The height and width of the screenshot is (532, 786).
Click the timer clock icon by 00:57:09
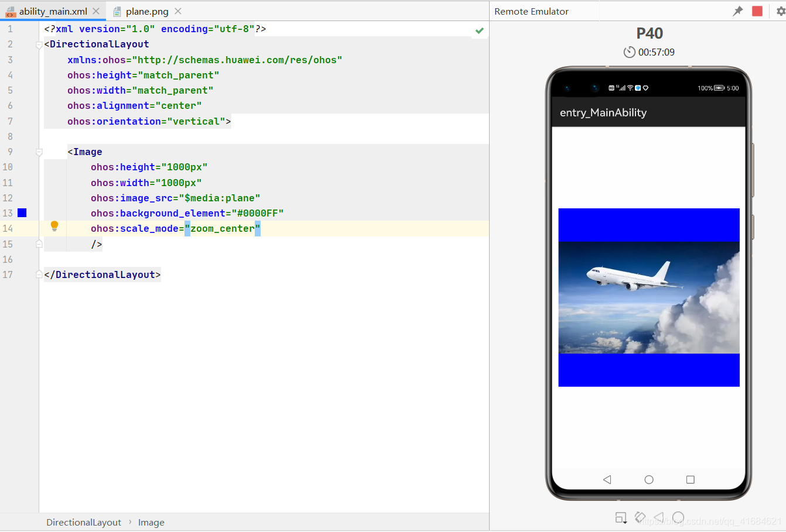point(630,52)
